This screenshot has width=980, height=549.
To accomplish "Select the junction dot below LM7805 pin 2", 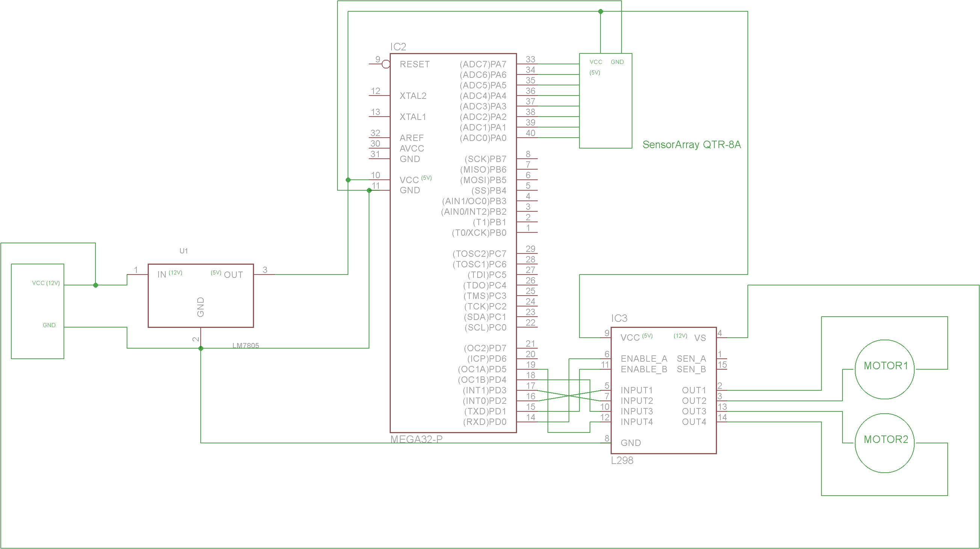I will pyautogui.click(x=201, y=348).
